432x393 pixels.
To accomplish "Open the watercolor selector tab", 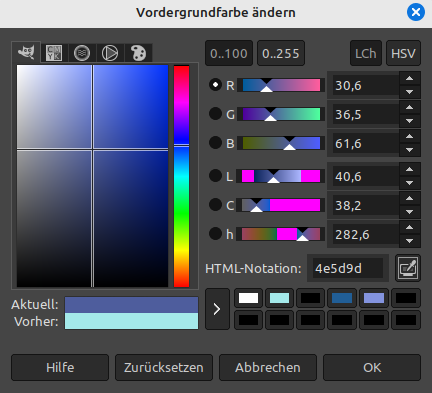I will pos(82,53).
